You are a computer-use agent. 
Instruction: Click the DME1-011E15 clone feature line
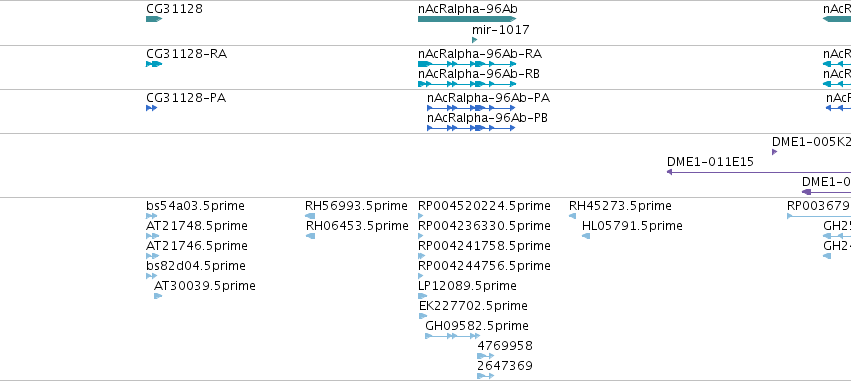point(759,172)
